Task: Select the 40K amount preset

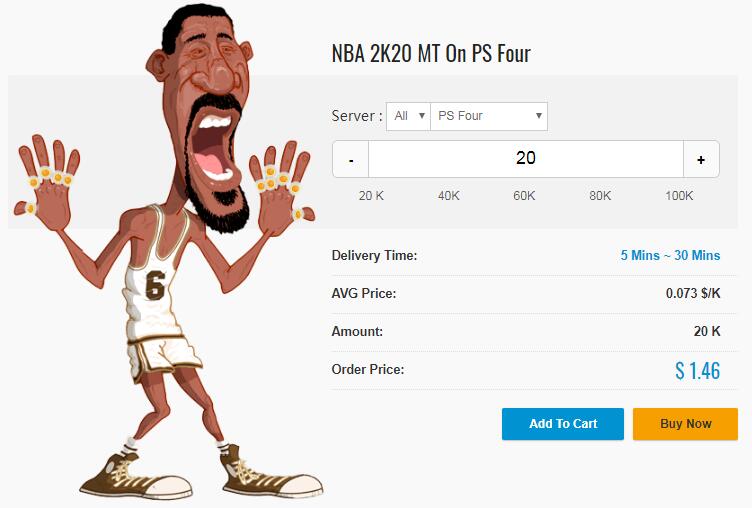Action: [x=448, y=196]
